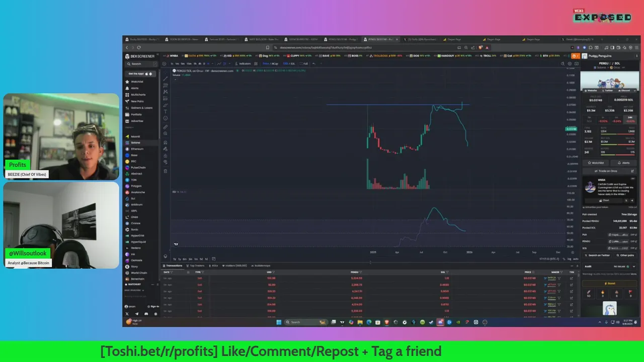Open the TYPE column filter
Screen dimensions: 644x362
tap(203, 272)
